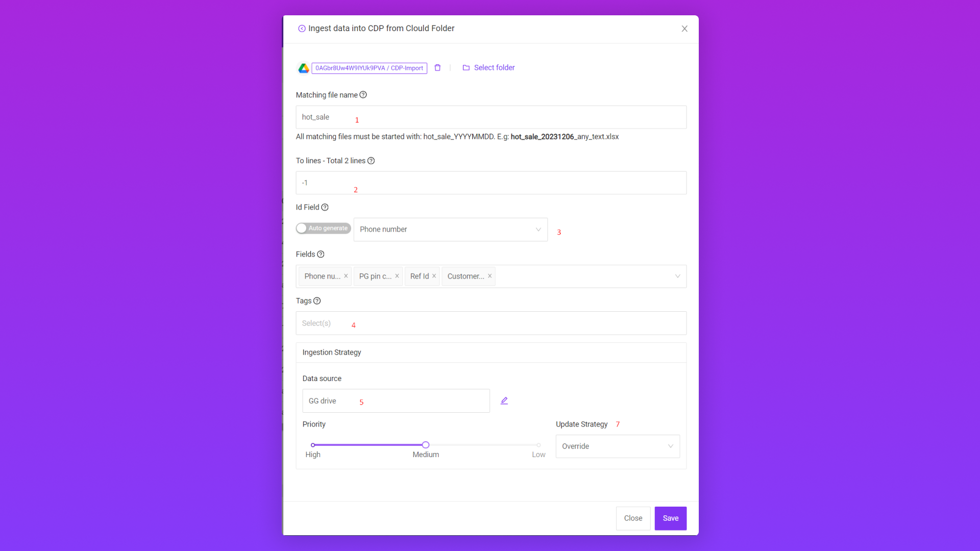The image size is (980, 551).
Task: Click the Tags help icon
Action: (317, 301)
